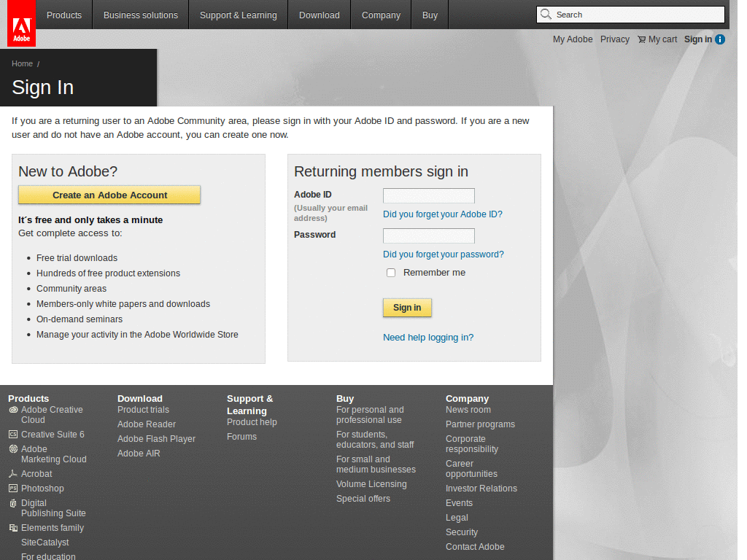
Task: Open Creative Suite 6 footer link
Action: pyautogui.click(x=53, y=435)
